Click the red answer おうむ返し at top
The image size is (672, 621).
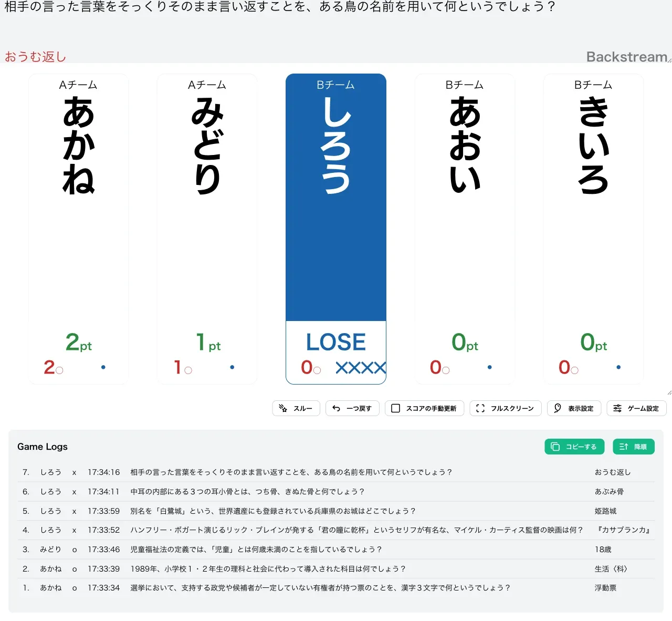(35, 57)
